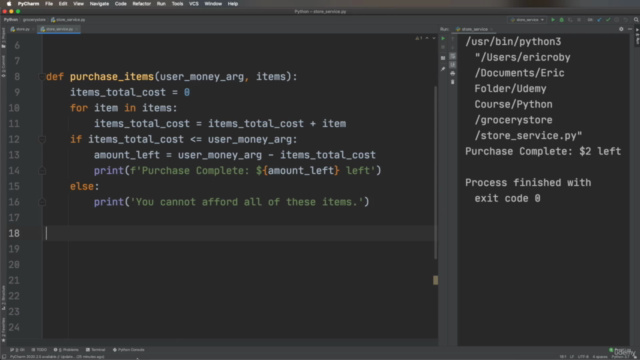The width and height of the screenshot is (640, 360).
Task: Open the Tools menu
Action: pyautogui.click(x=177, y=4)
